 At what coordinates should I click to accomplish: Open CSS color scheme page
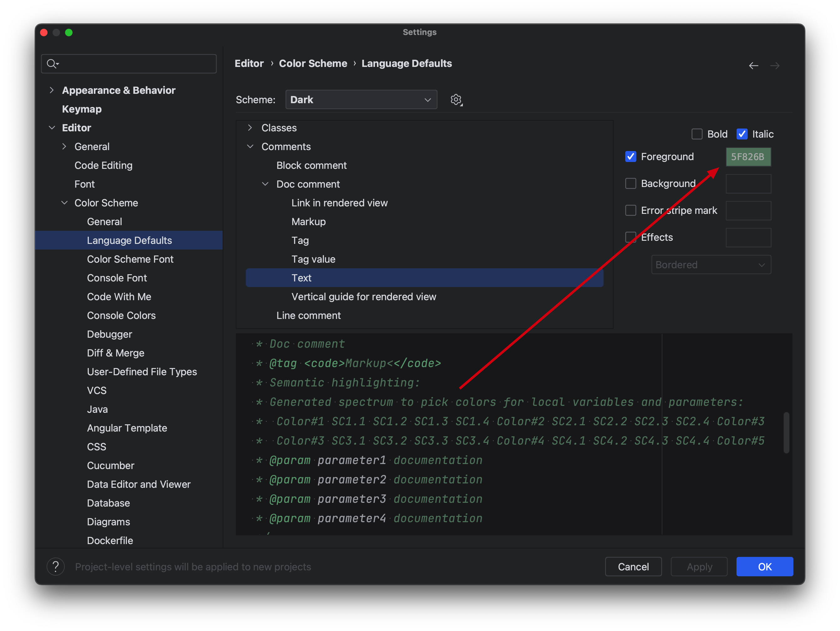pos(96,447)
